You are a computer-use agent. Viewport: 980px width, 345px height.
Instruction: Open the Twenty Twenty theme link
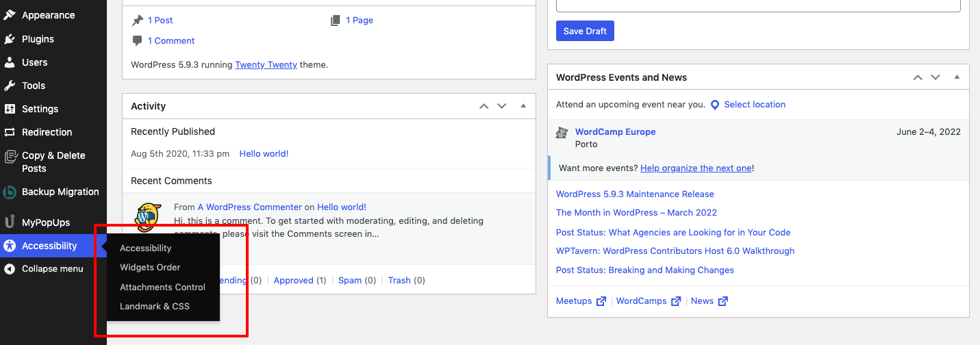[x=266, y=65]
